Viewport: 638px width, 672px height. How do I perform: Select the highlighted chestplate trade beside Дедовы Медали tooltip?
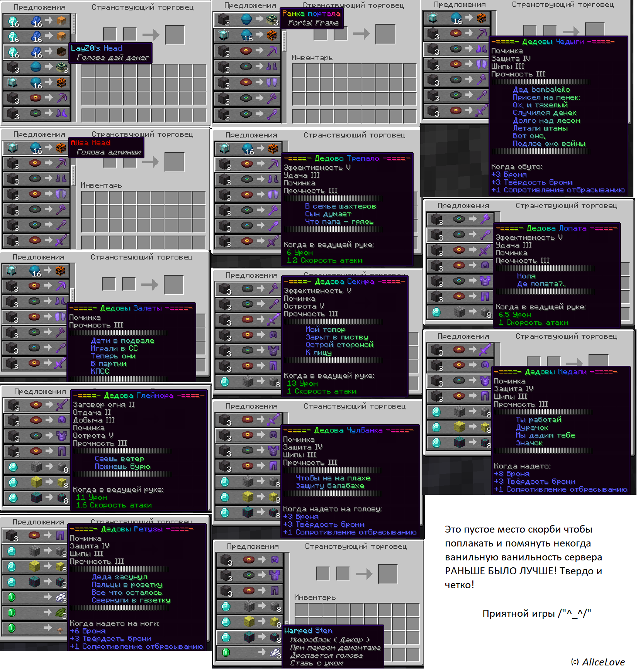(x=460, y=380)
